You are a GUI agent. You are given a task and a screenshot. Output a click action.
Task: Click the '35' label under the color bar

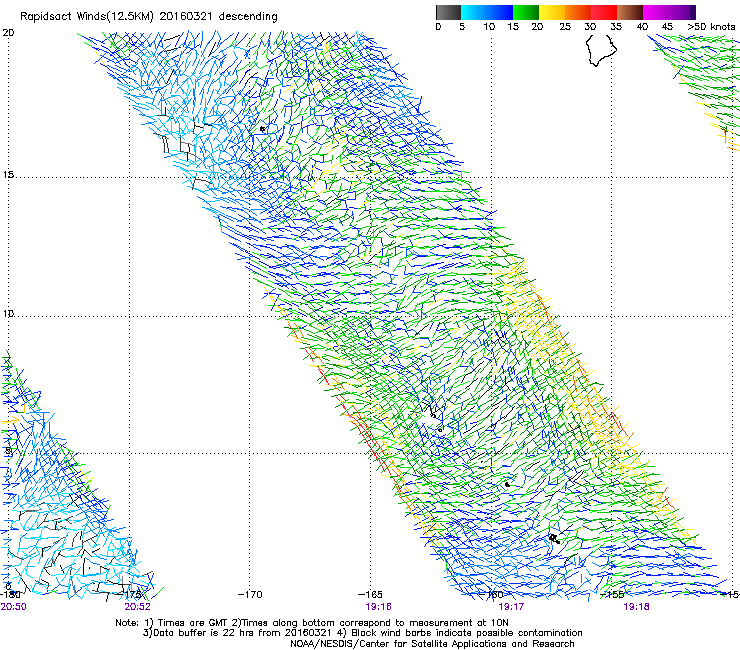pos(616,26)
